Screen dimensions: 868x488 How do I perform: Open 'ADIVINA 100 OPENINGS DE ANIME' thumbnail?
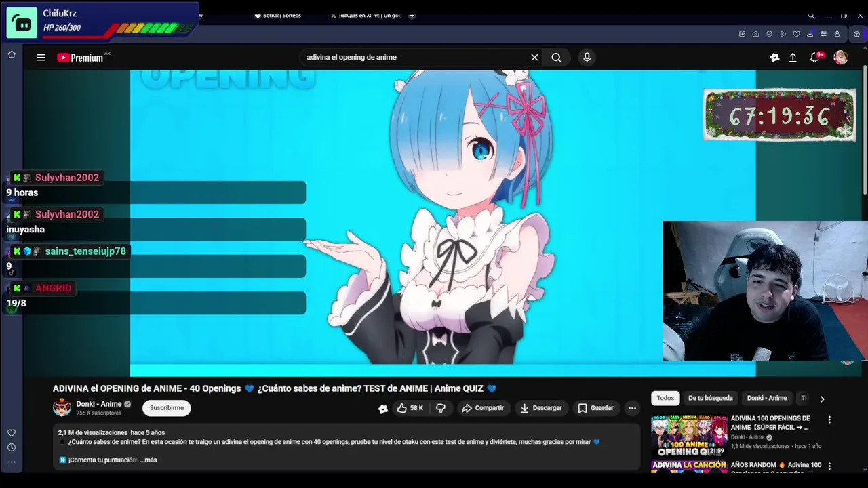pos(689,436)
